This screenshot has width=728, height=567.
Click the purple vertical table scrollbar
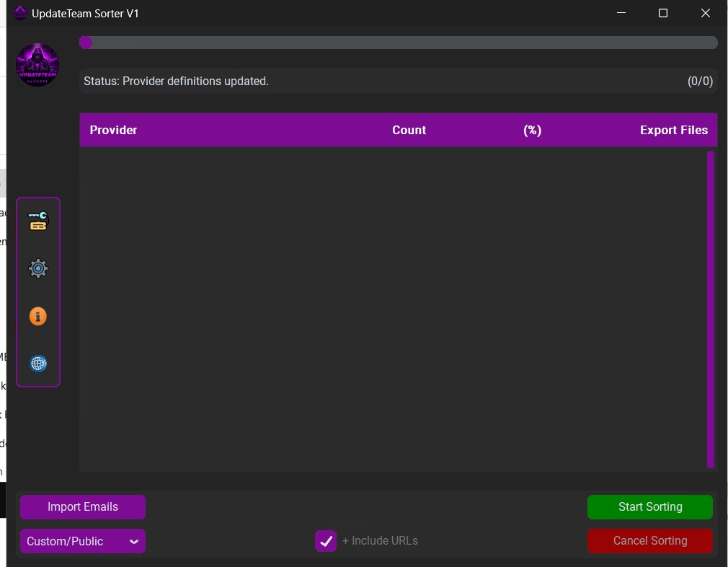[x=711, y=309]
